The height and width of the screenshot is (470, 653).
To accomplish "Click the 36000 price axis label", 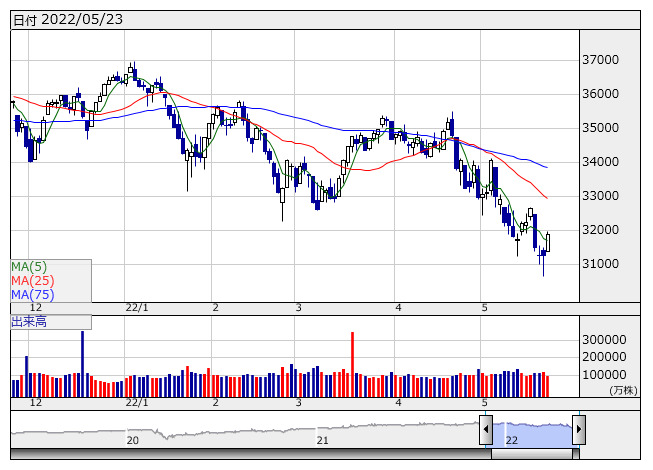I will [600, 94].
